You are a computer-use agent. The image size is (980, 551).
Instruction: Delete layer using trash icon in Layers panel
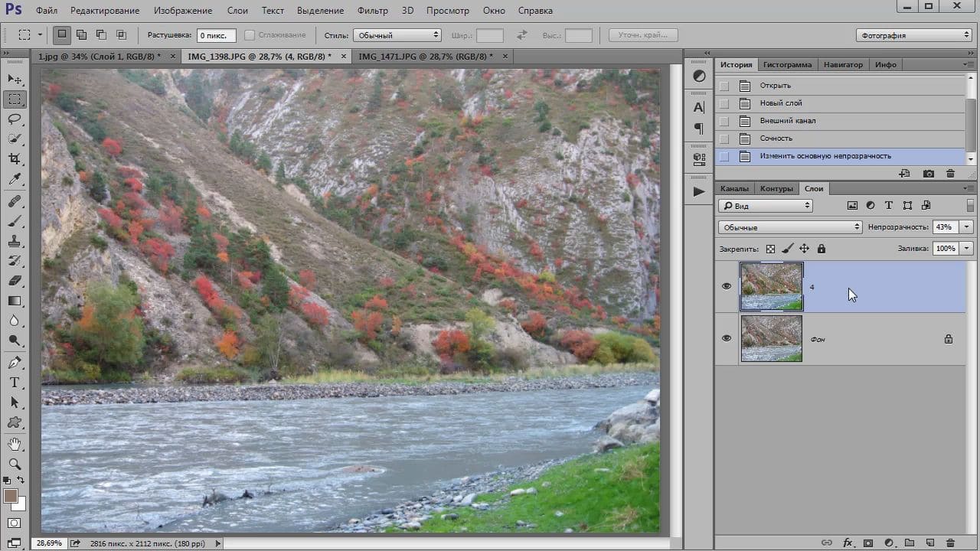(x=950, y=543)
